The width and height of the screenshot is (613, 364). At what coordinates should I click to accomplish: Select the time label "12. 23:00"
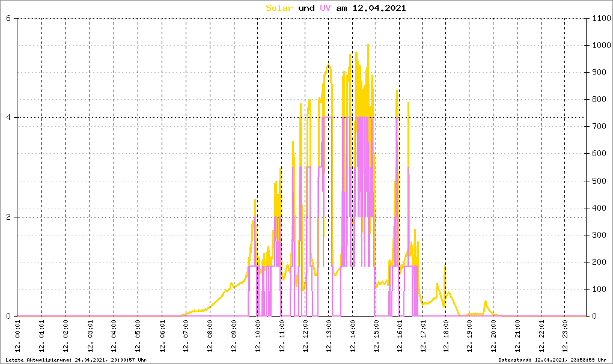[565, 336]
